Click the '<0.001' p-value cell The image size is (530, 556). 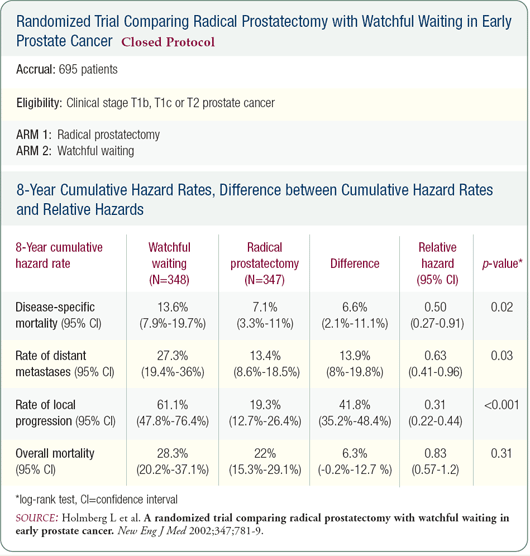(502, 405)
